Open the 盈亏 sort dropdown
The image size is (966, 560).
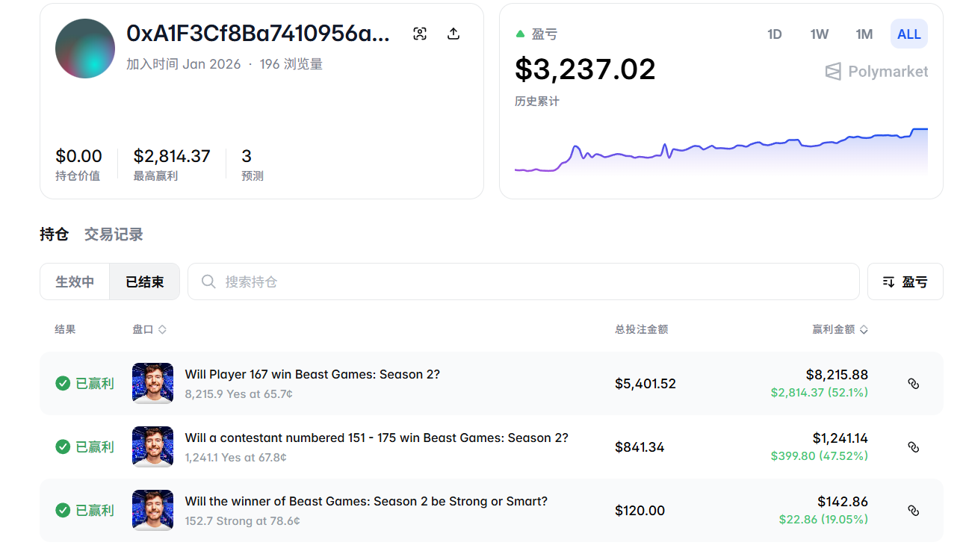(x=905, y=282)
